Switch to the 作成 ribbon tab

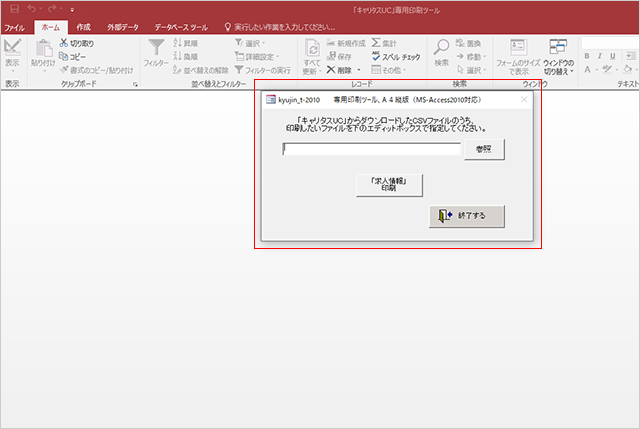click(x=83, y=27)
